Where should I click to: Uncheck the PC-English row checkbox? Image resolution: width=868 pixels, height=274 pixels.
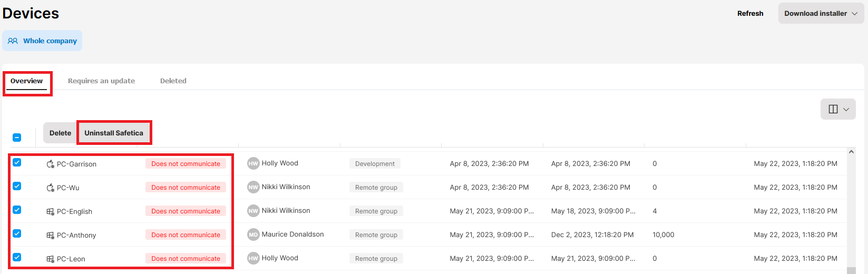click(x=17, y=210)
